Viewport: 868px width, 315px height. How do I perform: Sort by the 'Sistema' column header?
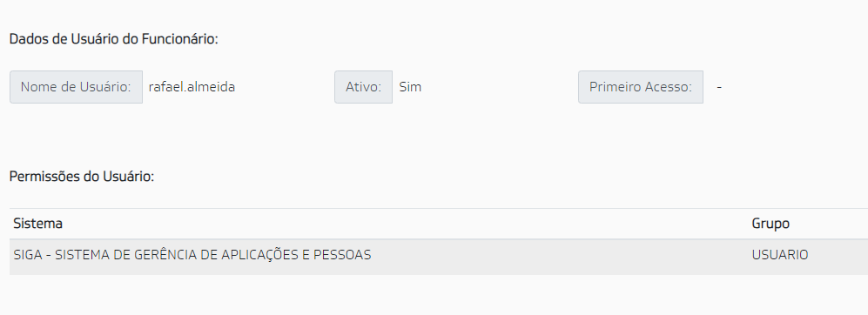coord(37,224)
